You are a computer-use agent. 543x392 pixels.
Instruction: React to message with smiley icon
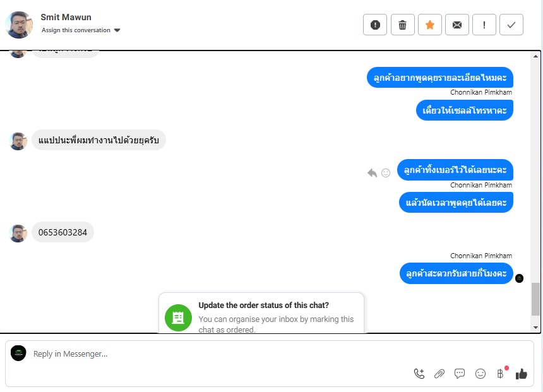386,172
